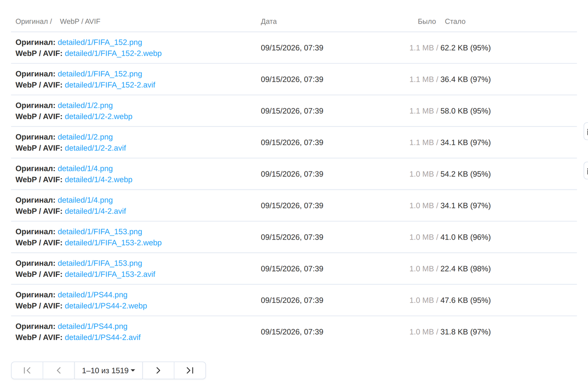The width and height of the screenshot is (588, 392).
Task: Open the detailed/1/2-2.webp link
Action: [98, 117]
